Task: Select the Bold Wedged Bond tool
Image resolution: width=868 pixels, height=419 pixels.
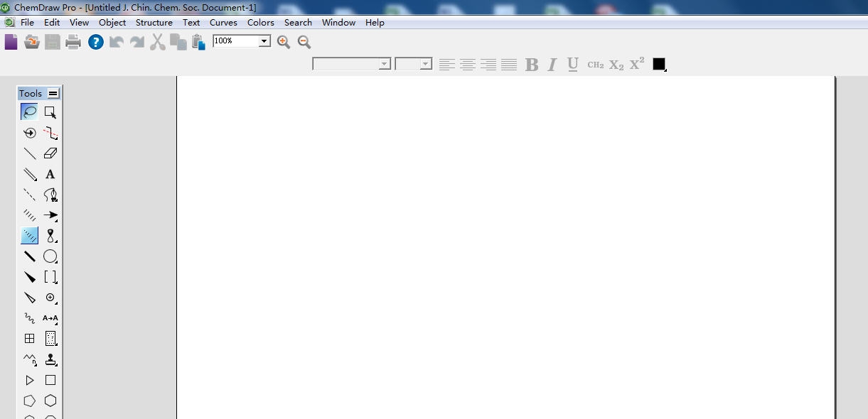Action: coord(30,277)
